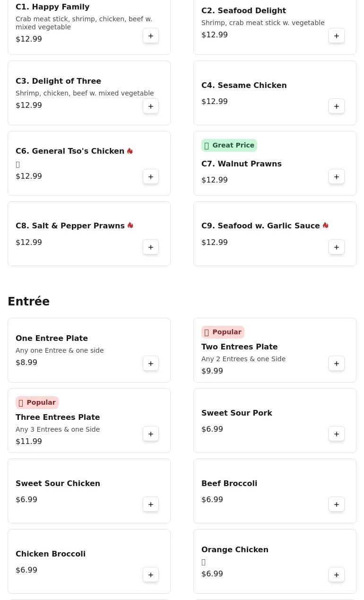The height and width of the screenshot is (600, 364).
Task: Add Sweet Sour Pork to order
Action: pos(337,434)
